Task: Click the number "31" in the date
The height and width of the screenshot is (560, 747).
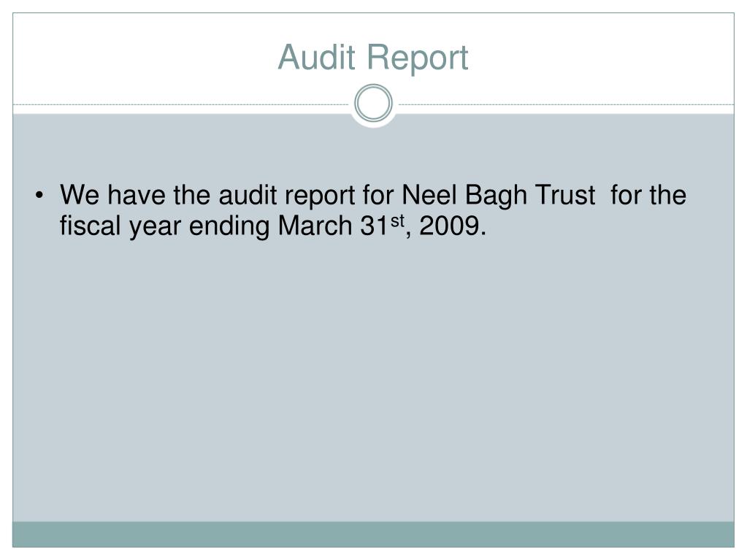Action: pos(375,226)
